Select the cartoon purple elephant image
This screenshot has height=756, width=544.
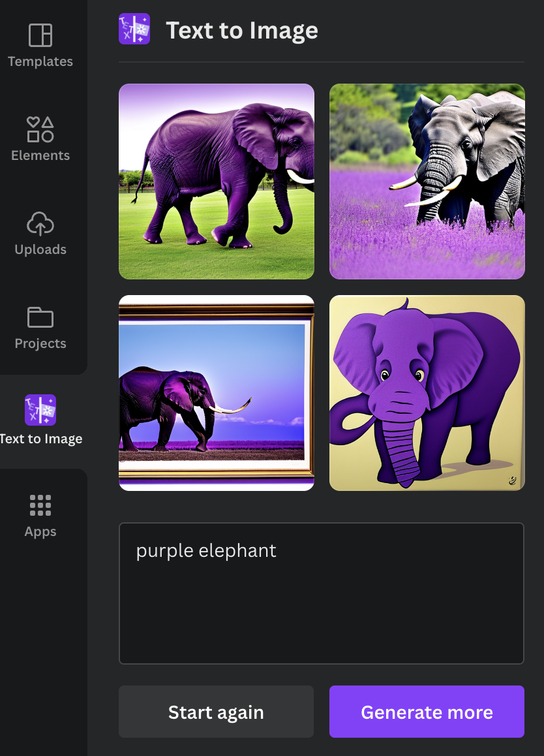(x=427, y=393)
